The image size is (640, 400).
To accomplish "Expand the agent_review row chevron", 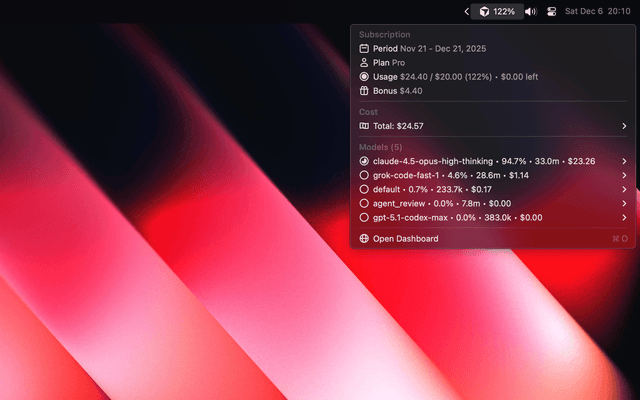I will (624, 203).
